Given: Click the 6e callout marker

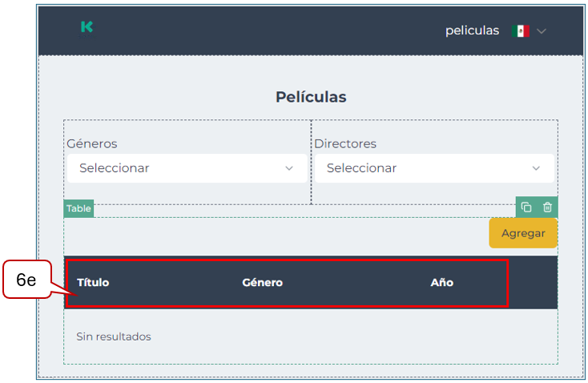Looking at the screenshot, I should (26, 280).
